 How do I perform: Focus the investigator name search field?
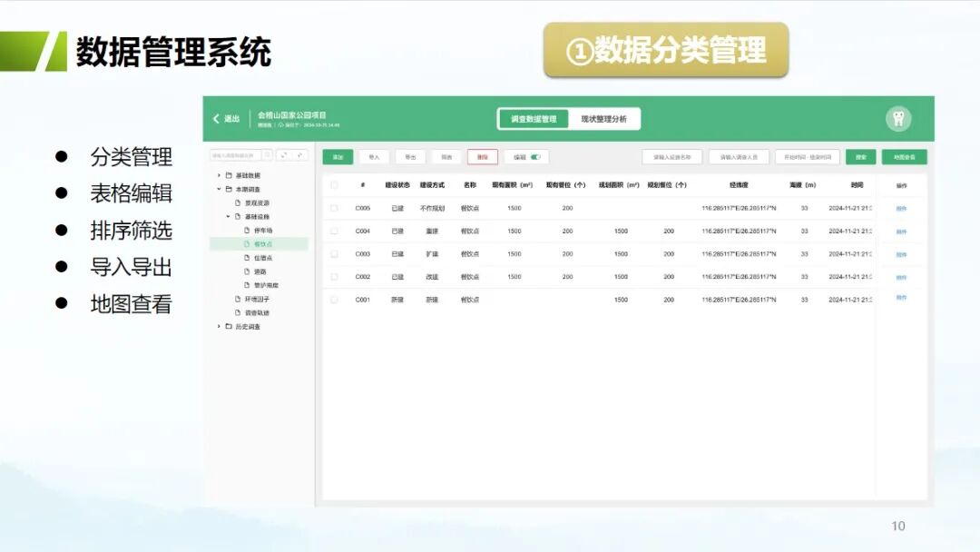[x=739, y=157]
